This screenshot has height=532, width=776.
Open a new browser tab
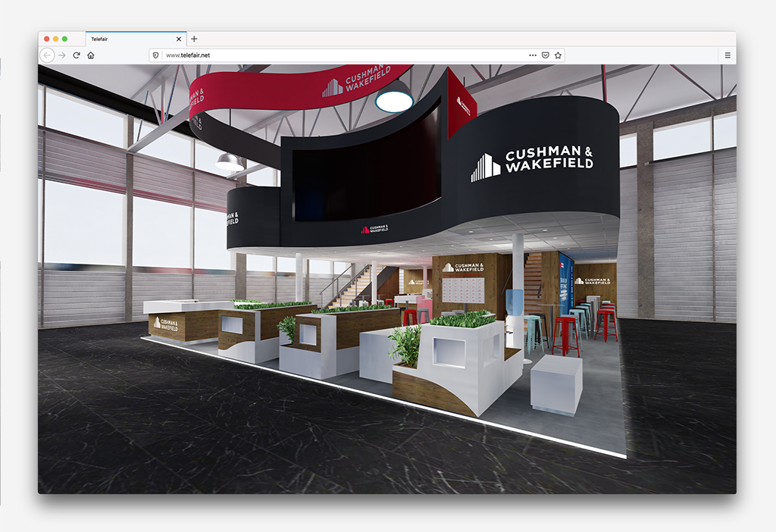click(x=194, y=39)
